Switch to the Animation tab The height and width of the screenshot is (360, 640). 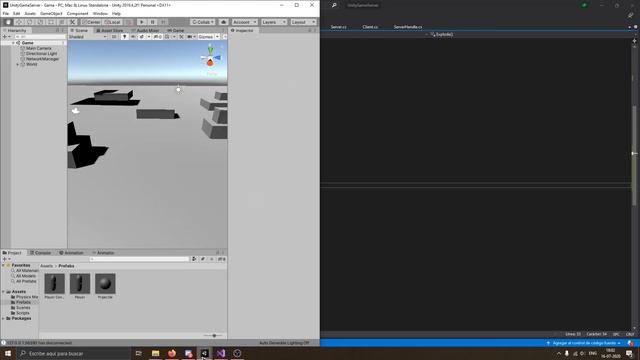71,253
